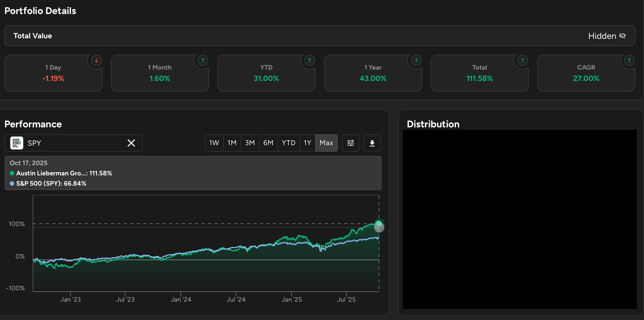Image resolution: width=644 pixels, height=320 pixels.
Task: Select the 1W time range
Action: pos(214,143)
